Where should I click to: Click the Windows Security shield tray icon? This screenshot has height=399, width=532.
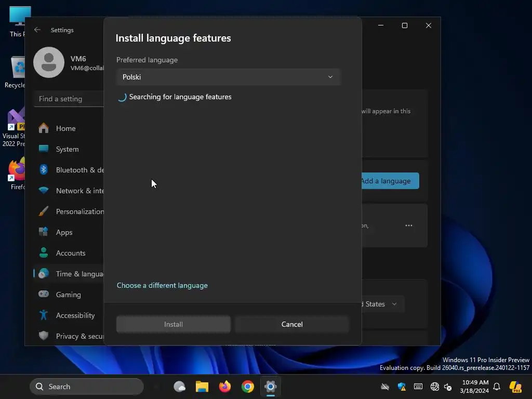tap(402, 387)
